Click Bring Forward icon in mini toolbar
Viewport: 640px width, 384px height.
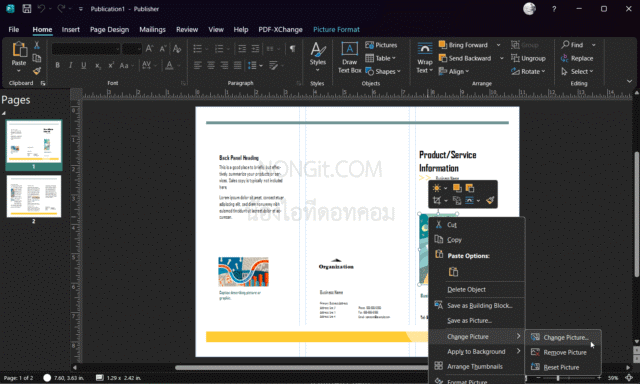point(457,188)
